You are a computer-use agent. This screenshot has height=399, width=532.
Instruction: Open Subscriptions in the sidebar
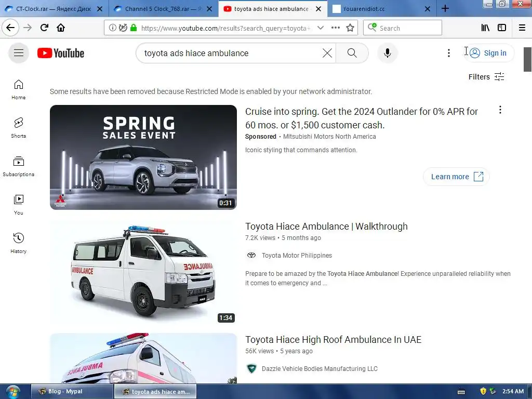19,166
